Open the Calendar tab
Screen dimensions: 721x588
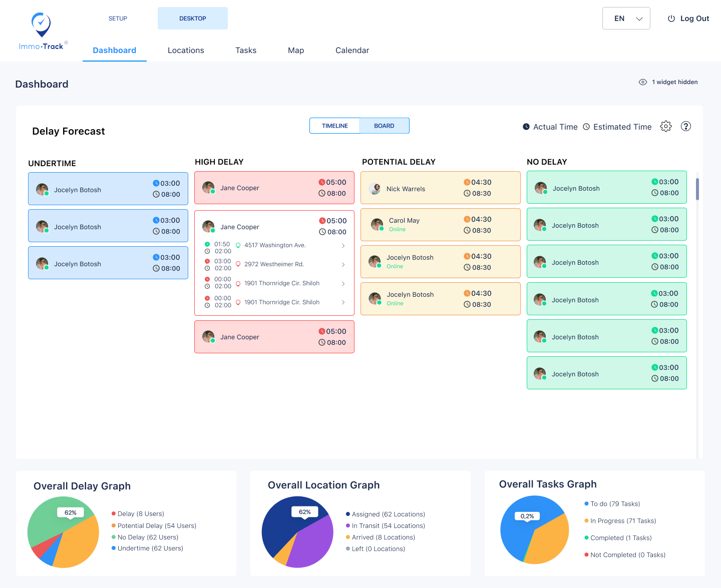coord(352,50)
